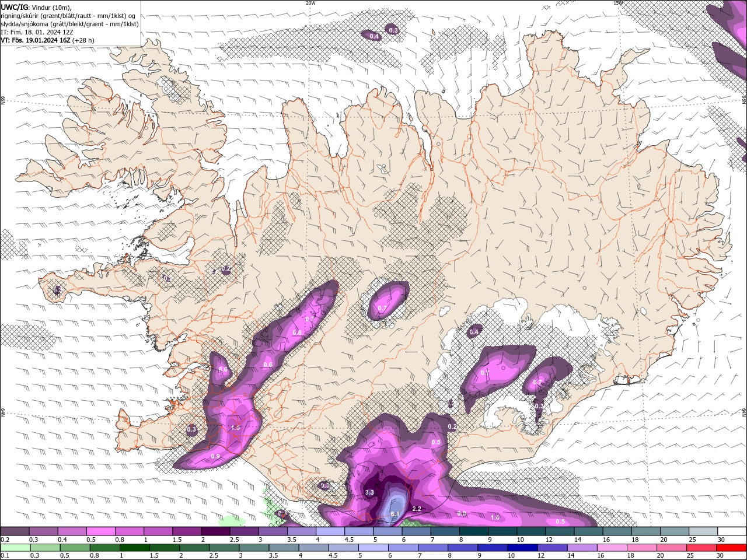Click the '3.3' precipitation value on the map
The image size is (747, 560).
369,492
